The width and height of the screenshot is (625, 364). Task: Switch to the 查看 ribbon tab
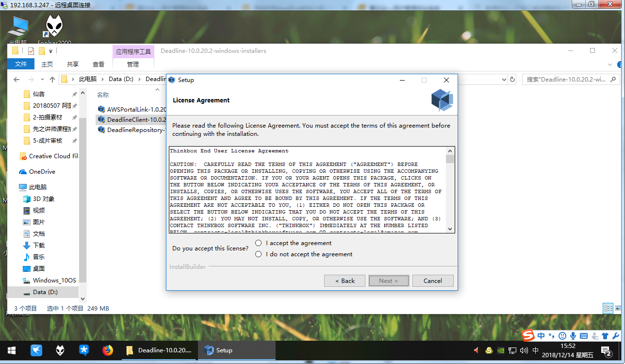(x=99, y=64)
